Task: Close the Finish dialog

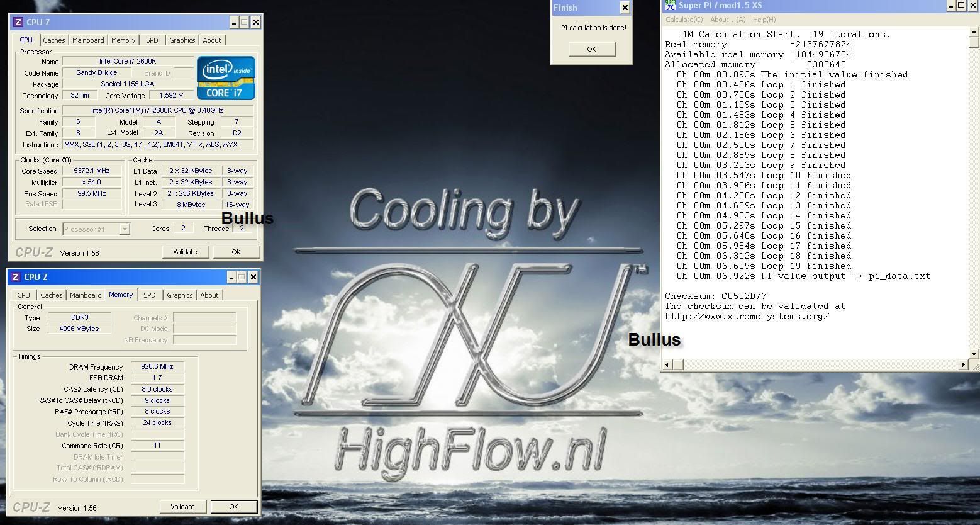Action: 625,8
